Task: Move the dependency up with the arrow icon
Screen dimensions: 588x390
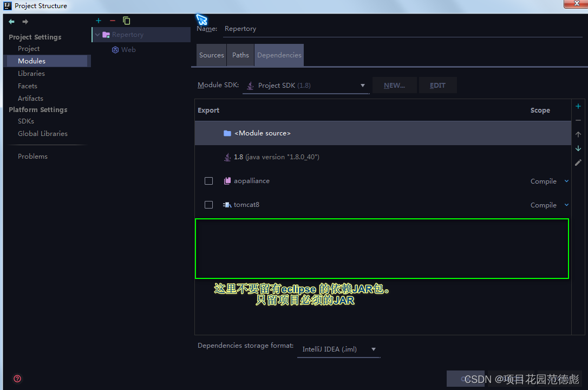Action: pyautogui.click(x=578, y=134)
